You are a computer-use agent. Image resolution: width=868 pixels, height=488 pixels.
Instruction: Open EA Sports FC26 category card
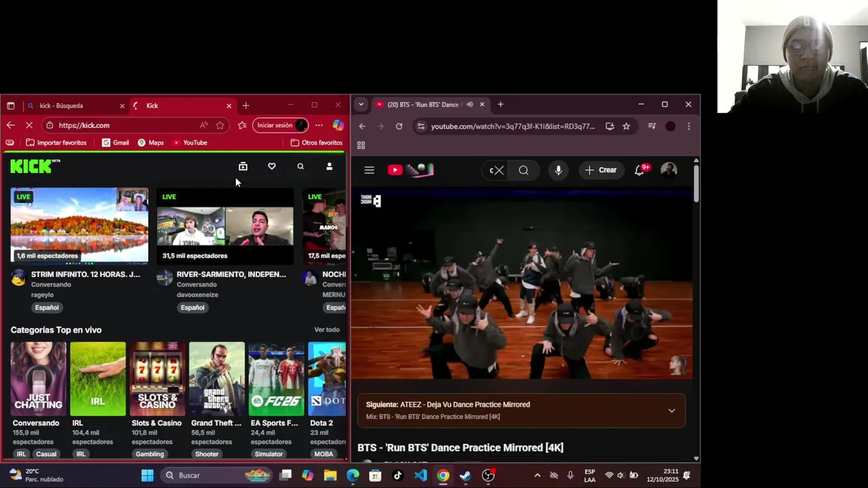(x=276, y=379)
